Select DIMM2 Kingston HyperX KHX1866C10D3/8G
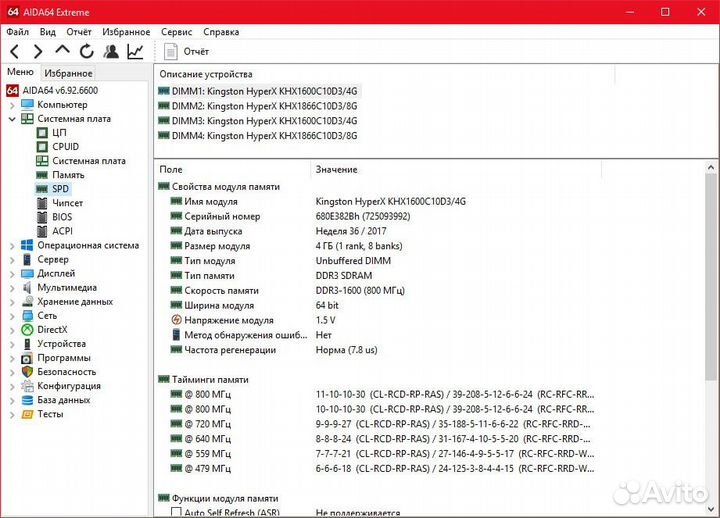 pyautogui.click(x=258, y=106)
